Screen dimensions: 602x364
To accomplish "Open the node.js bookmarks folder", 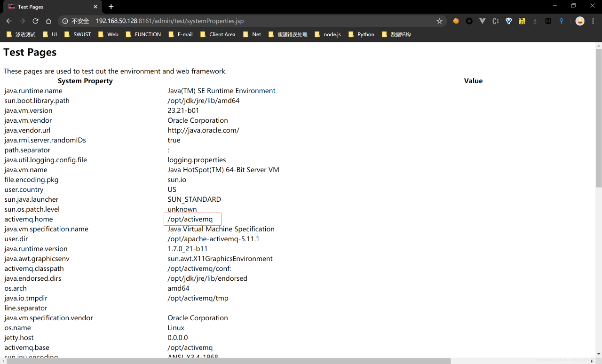I will click(327, 34).
